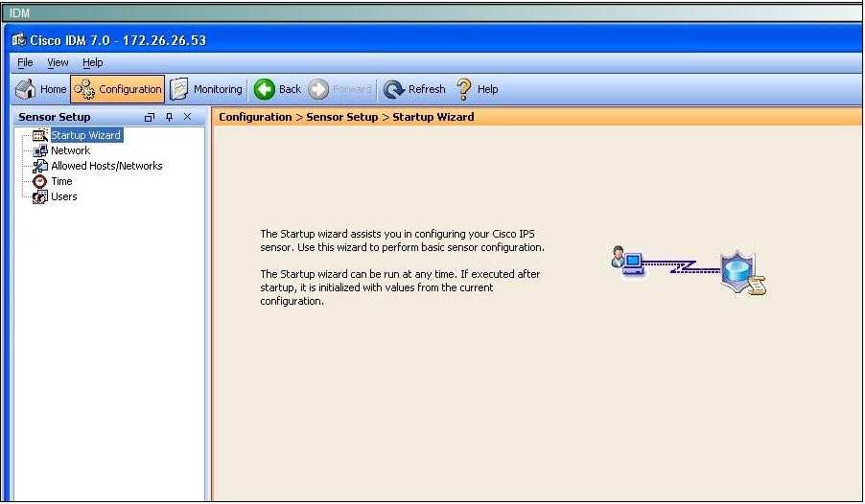Open the Allowed Hosts/Networks label
Image resolution: width=865 pixels, height=504 pixels.
pyautogui.click(x=107, y=166)
